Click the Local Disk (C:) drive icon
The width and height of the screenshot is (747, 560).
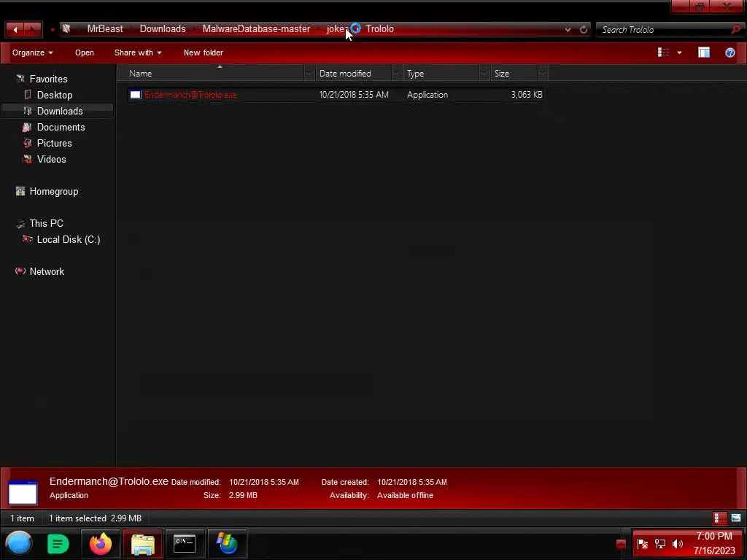pyautogui.click(x=28, y=239)
